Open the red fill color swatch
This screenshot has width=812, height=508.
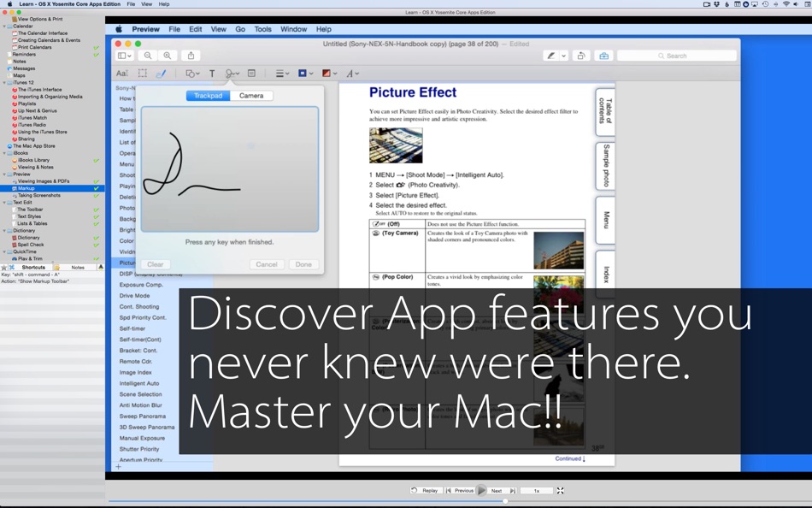(329, 74)
